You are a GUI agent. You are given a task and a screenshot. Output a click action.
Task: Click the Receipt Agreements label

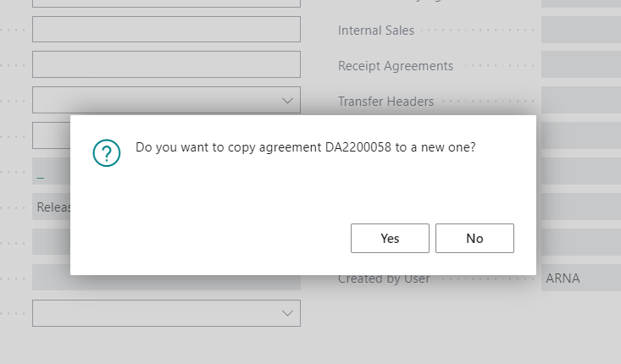tap(396, 66)
